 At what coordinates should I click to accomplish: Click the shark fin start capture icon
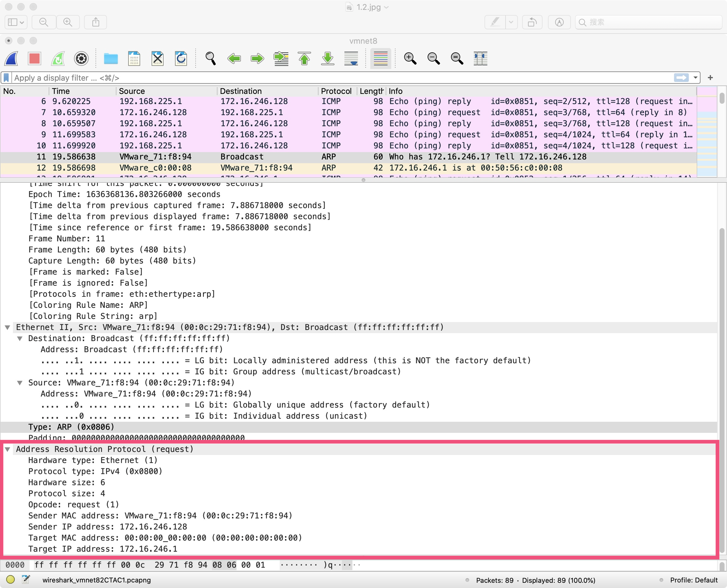[11, 58]
